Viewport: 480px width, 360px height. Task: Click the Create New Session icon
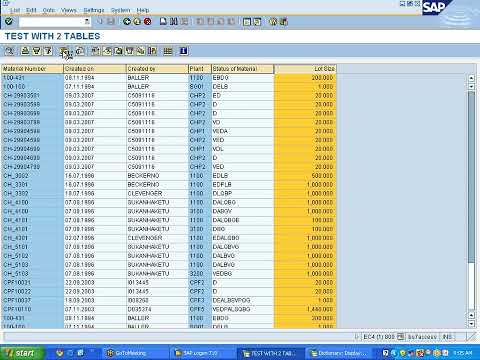click(247, 22)
